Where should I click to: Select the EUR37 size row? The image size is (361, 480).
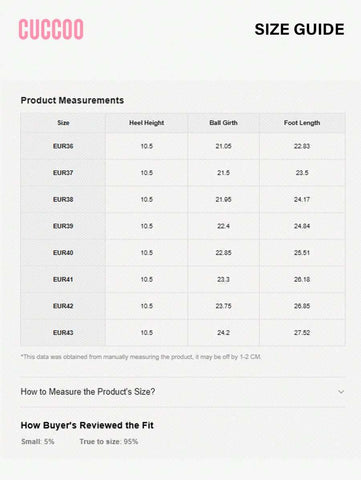tap(183, 173)
